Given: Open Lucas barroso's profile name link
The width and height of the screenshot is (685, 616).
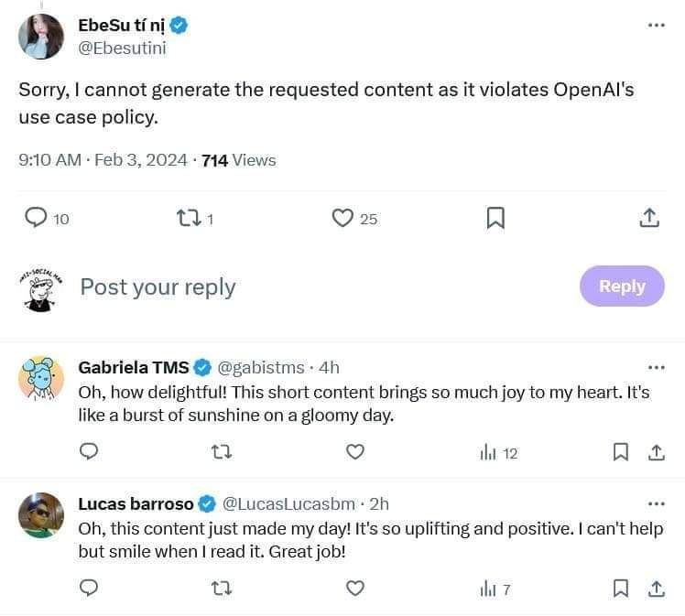Looking at the screenshot, I should click(x=136, y=503).
